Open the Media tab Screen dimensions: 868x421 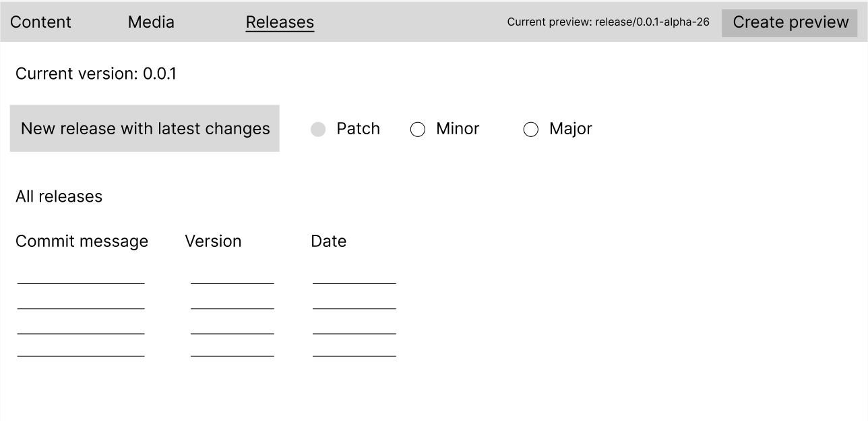click(150, 22)
